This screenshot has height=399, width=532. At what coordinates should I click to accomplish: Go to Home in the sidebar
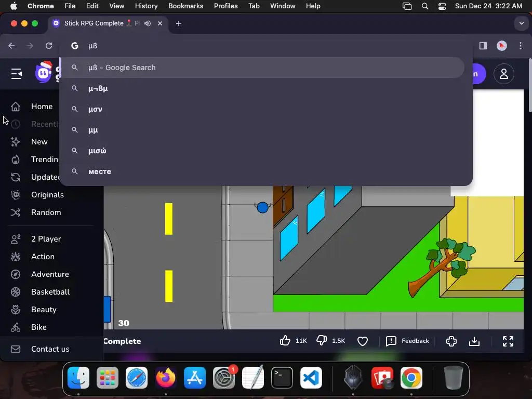[x=42, y=107]
